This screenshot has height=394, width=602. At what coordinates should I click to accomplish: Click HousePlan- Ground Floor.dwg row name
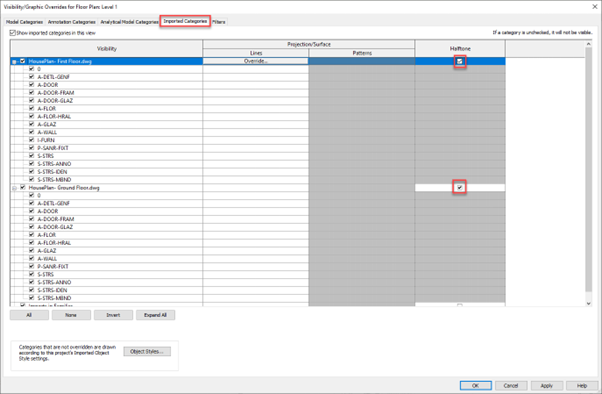[x=64, y=188]
